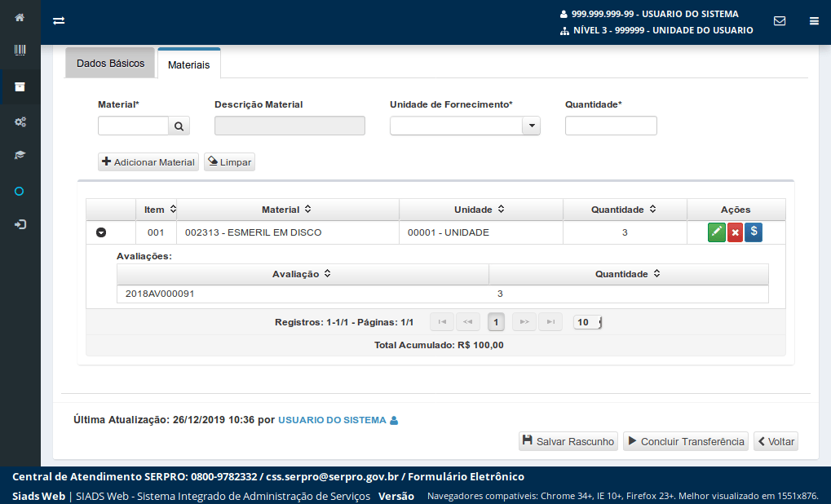The height and width of the screenshot is (504, 831).
Task: Select the 00001 - UNIDADE cell
Action: pyautogui.click(x=480, y=232)
